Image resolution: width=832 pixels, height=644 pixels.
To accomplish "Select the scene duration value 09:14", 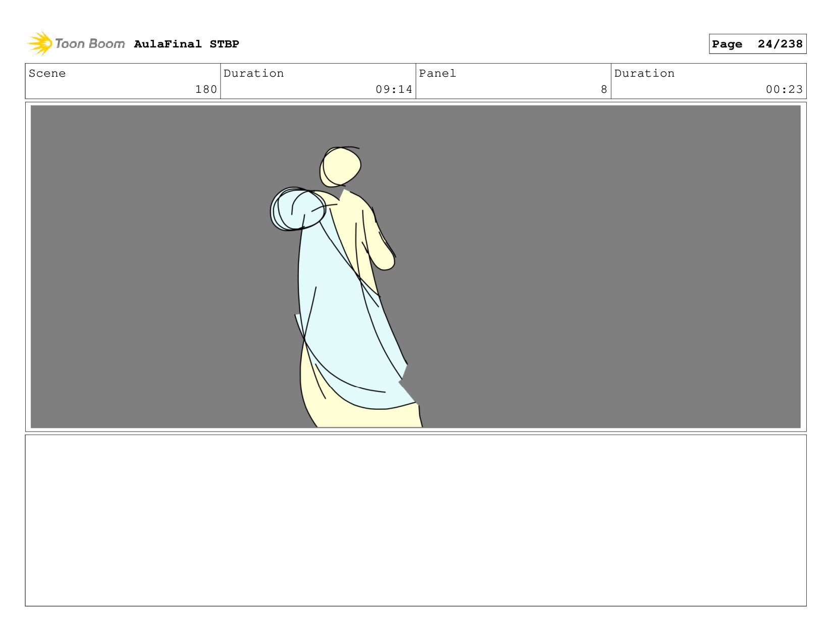I will point(394,89).
